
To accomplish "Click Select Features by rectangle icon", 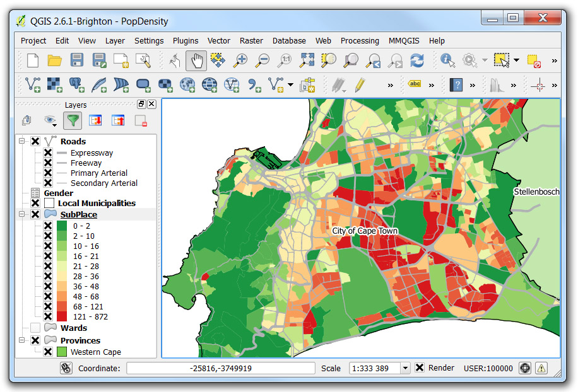I will coord(502,61).
